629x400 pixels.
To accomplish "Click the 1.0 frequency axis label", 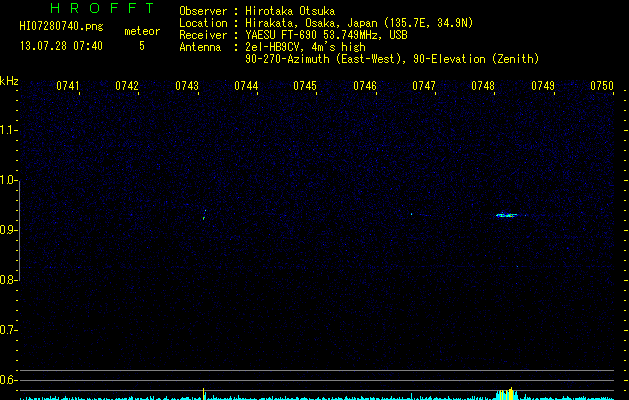I will coord(8,180).
